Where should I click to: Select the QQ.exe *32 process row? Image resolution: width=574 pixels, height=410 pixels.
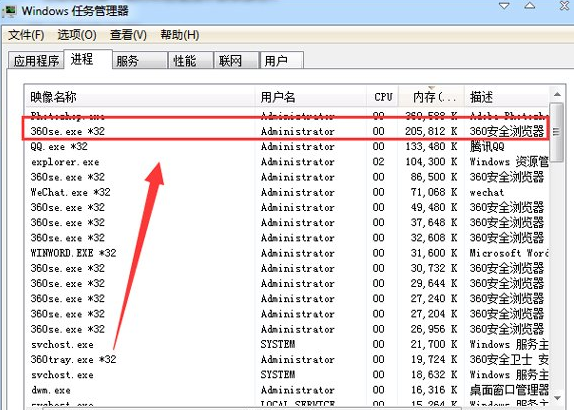pyautogui.click(x=287, y=146)
